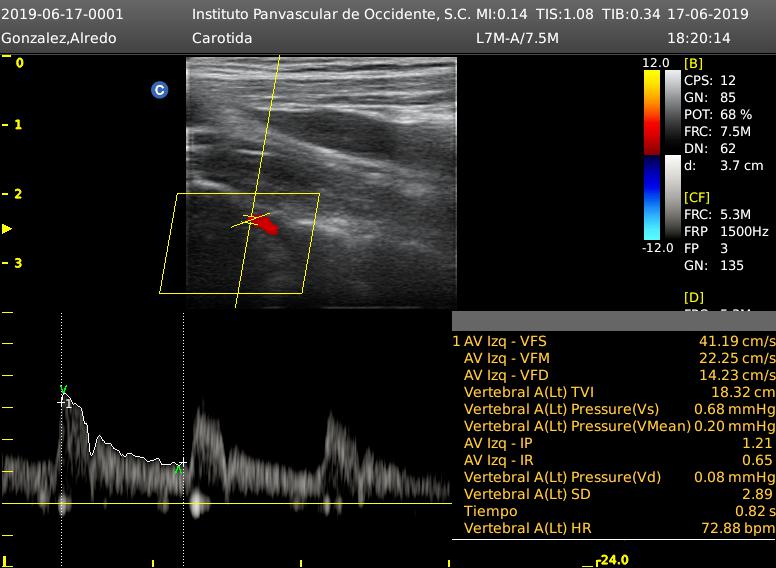The height and width of the screenshot is (568, 776).
Task: Click the FRP 1500Hz parameter
Action: (726, 231)
